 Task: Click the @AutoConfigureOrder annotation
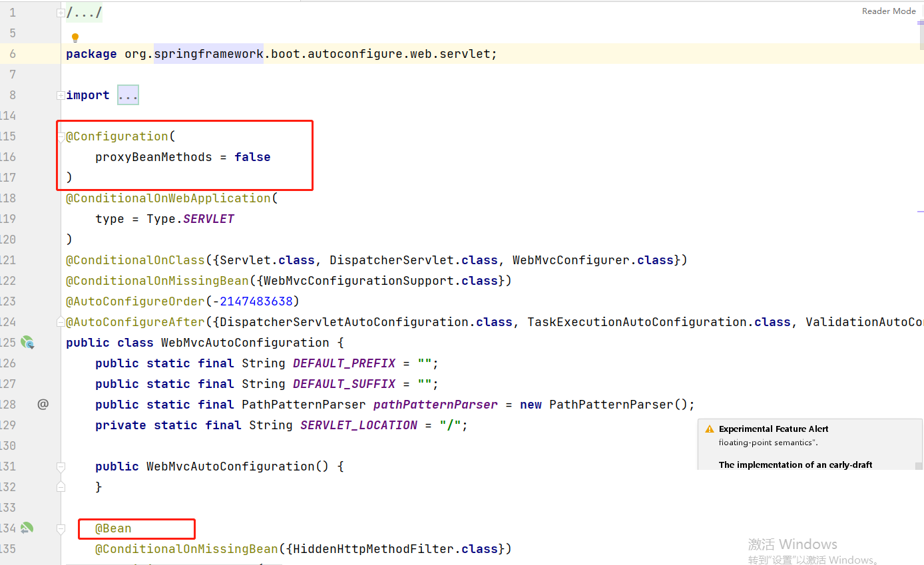[x=135, y=301]
